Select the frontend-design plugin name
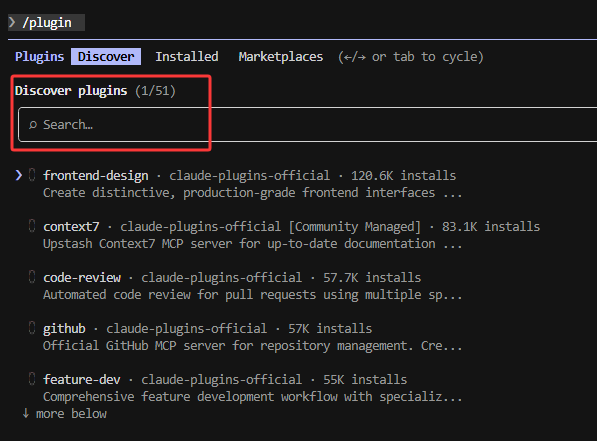597x441 pixels. coord(96,176)
